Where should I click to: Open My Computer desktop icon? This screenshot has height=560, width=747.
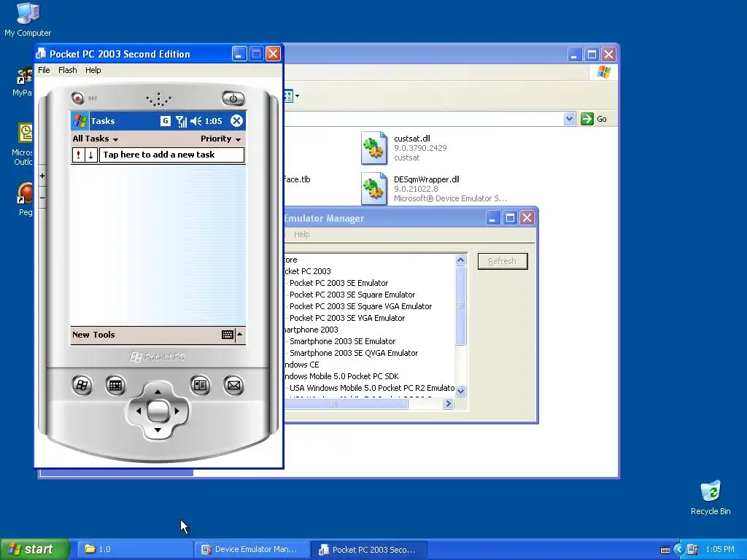28,19
